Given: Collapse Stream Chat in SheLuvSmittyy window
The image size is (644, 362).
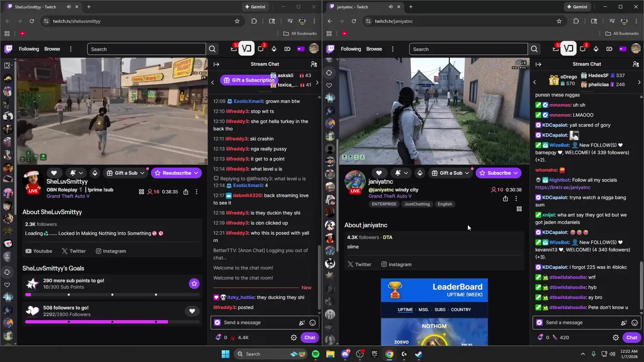Looking at the screenshot, I should pyautogui.click(x=216, y=64).
